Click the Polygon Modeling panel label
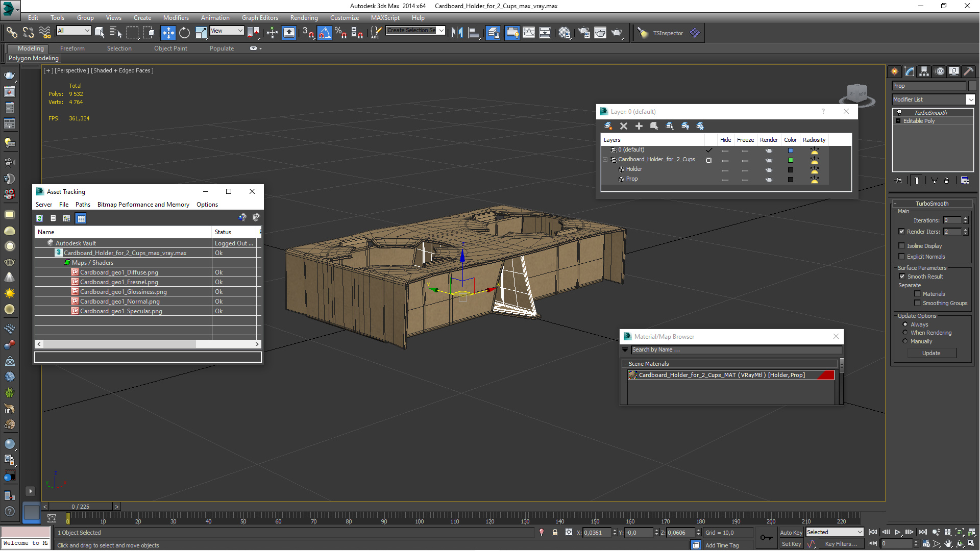Screen dimensions: 980x551 tap(34, 58)
